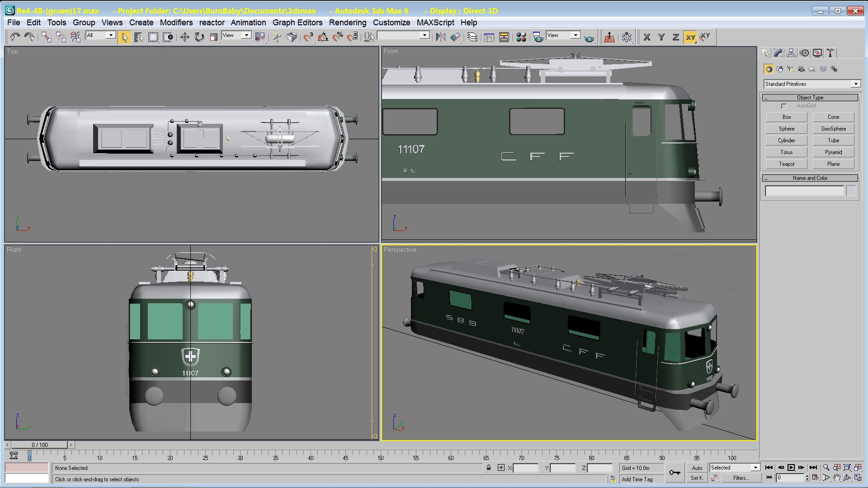Open the Standard Primitives dropdown
Viewport: 868px width, 488px height.
tap(856, 84)
